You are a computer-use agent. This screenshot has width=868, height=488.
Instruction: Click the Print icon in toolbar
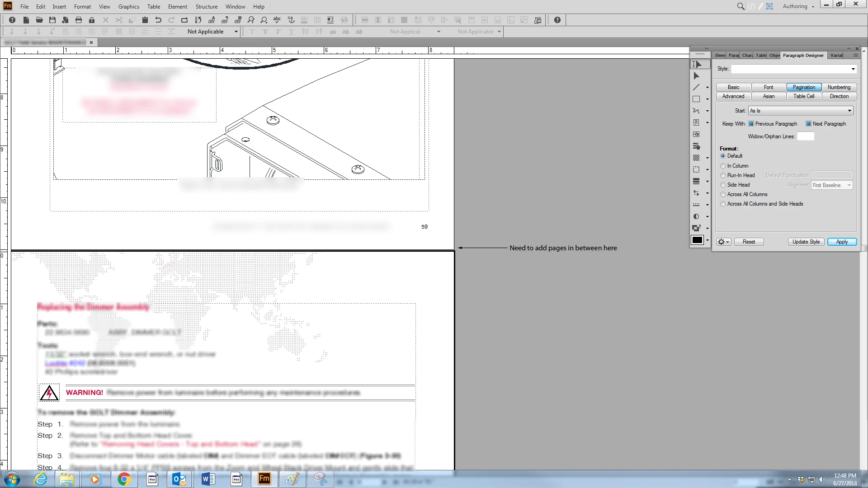79,20
